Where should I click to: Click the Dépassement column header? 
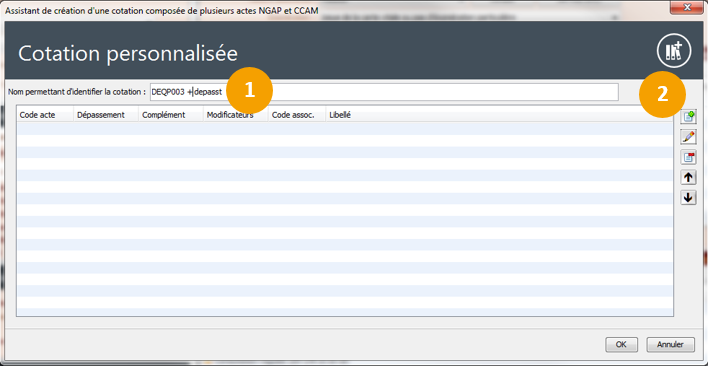pyautogui.click(x=106, y=115)
